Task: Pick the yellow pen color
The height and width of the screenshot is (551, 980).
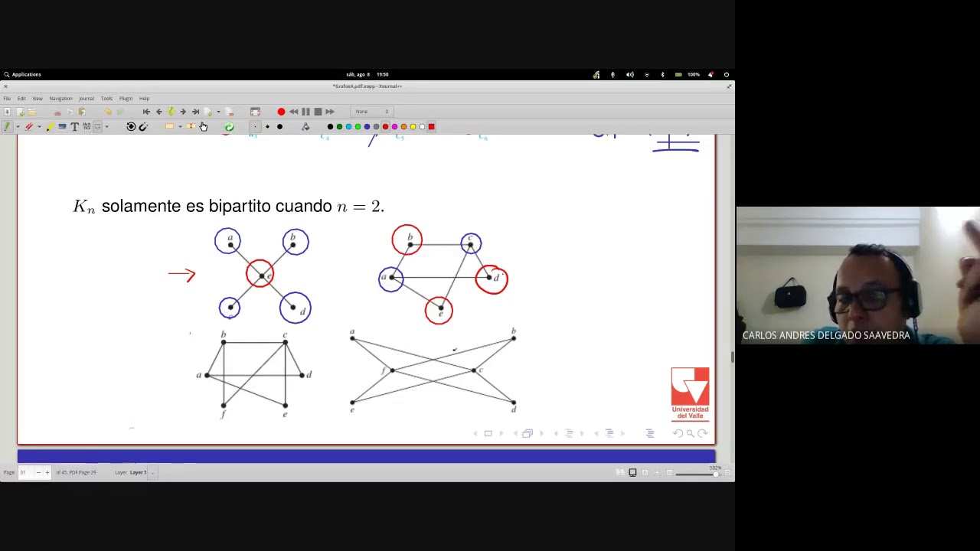Action: [x=413, y=126]
